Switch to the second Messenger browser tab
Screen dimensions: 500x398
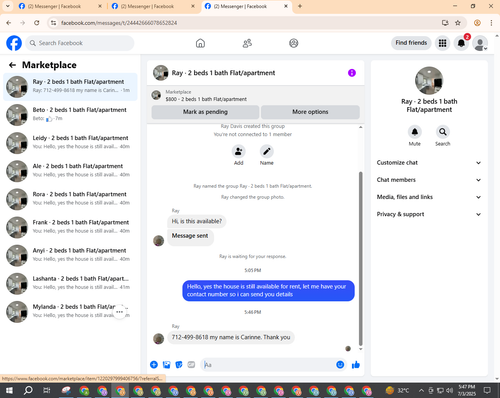tap(153, 6)
